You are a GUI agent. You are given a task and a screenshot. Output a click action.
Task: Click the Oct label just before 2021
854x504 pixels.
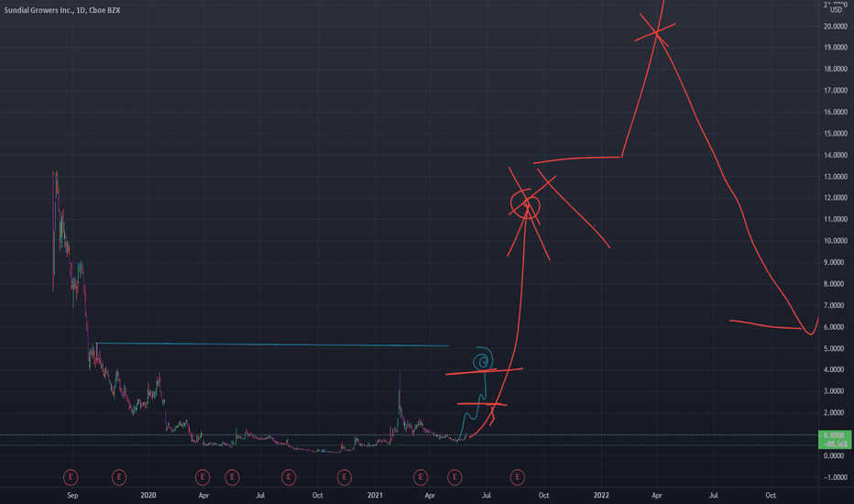(x=318, y=495)
